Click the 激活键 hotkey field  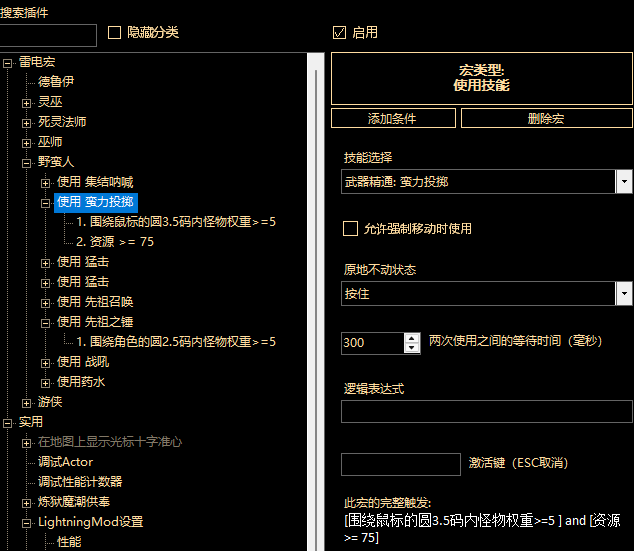400,464
